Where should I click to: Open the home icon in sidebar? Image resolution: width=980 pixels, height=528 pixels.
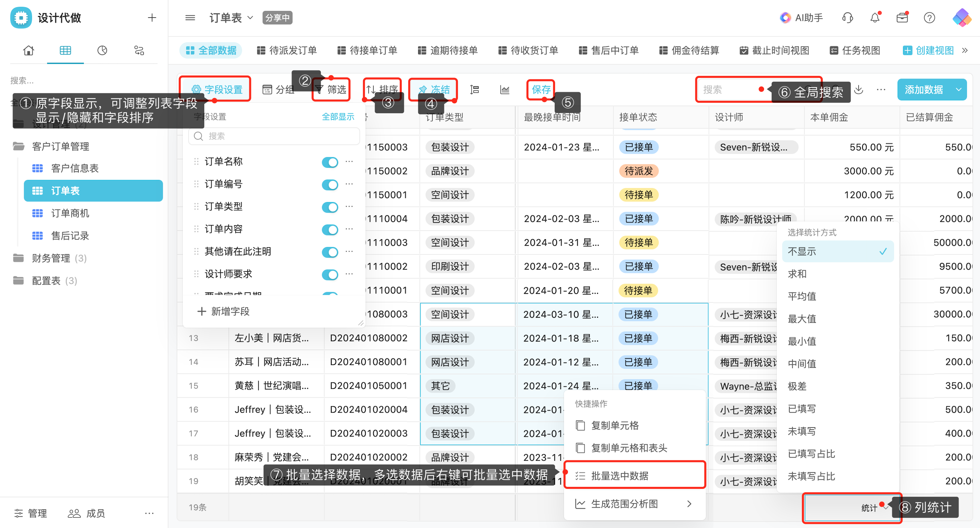click(29, 51)
